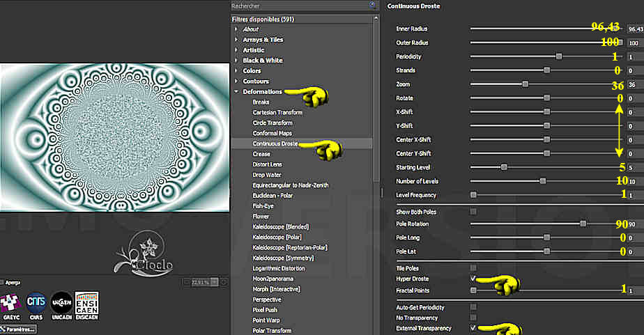Click the zoom-out minus icon beside zoom percentage
The image size is (644, 335).
tap(186, 282)
